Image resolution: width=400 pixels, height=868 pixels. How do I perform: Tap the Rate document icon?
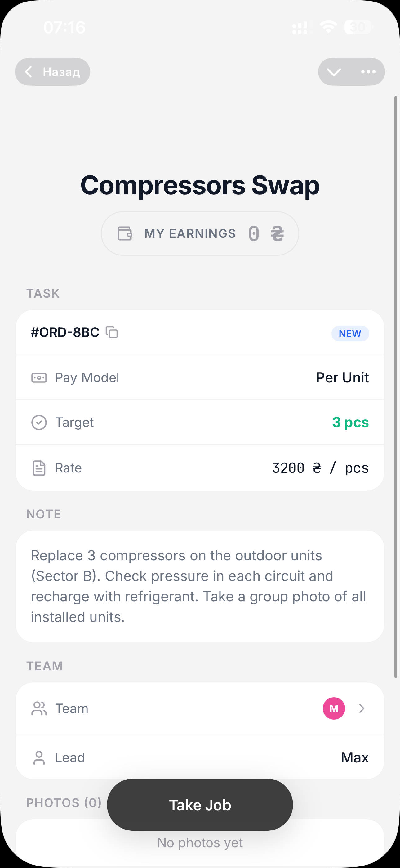(x=39, y=468)
